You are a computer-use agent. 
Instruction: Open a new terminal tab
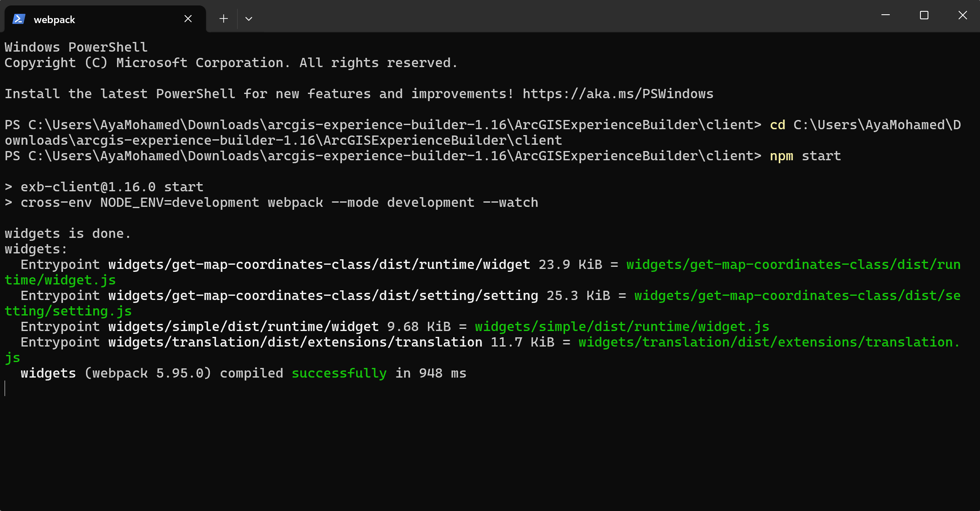point(224,19)
